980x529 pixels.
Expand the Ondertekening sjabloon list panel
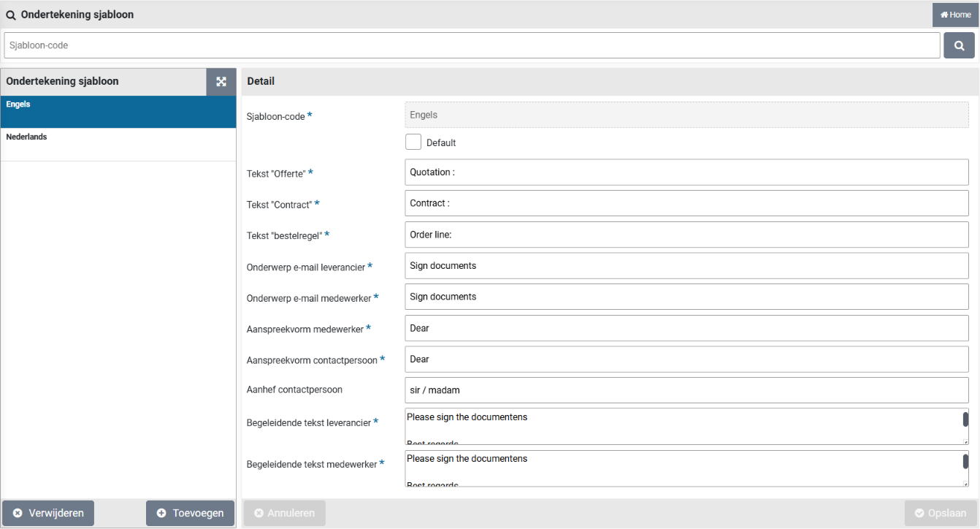(221, 82)
